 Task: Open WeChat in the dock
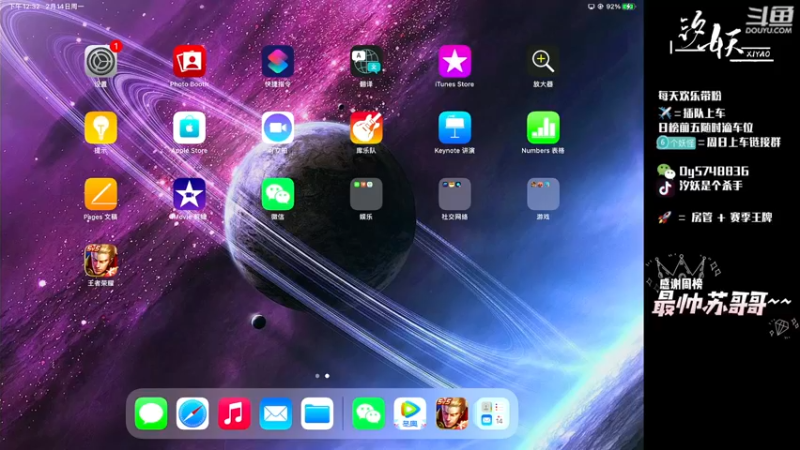point(368,413)
